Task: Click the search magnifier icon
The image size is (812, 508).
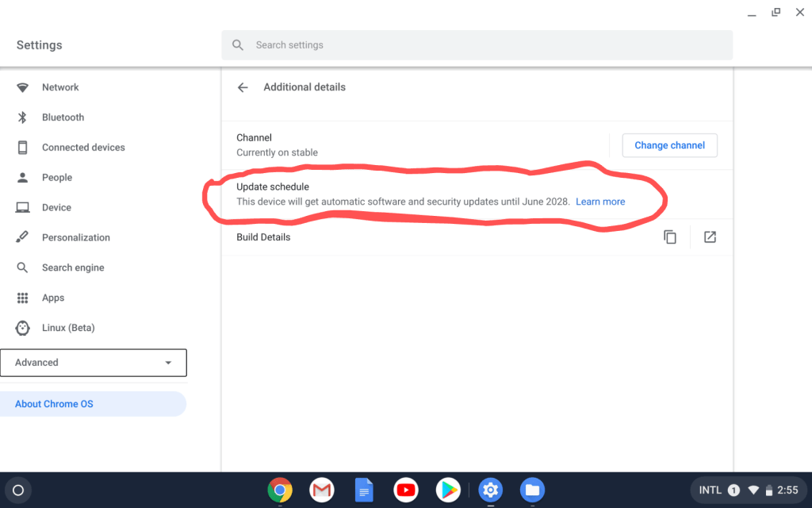Action: pos(238,45)
